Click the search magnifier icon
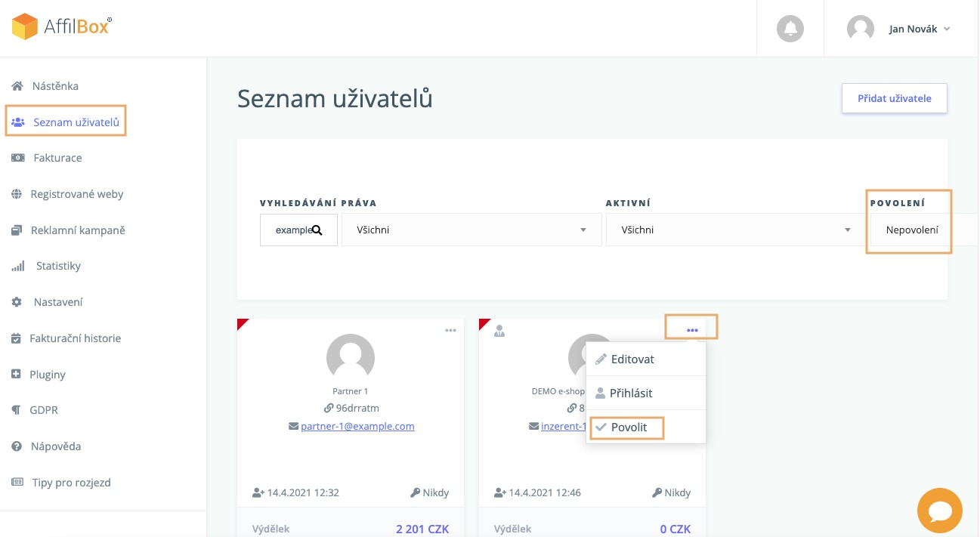 coord(317,230)
